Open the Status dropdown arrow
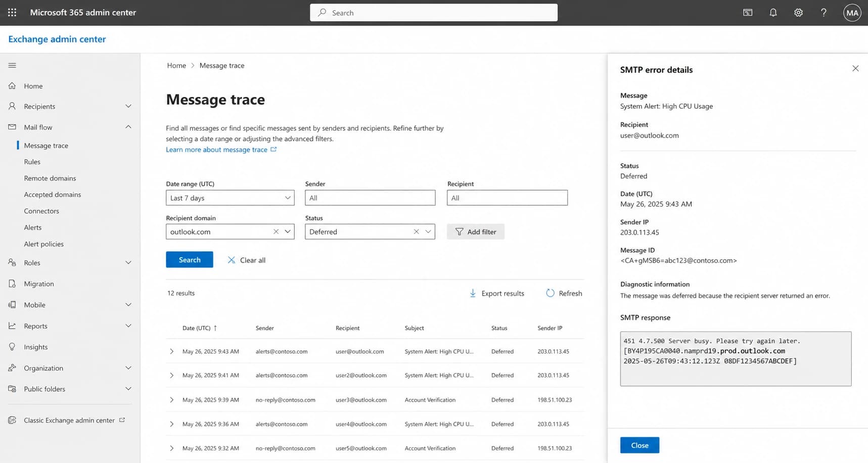The width and height of the screenshot is (868, 463). 428,231
